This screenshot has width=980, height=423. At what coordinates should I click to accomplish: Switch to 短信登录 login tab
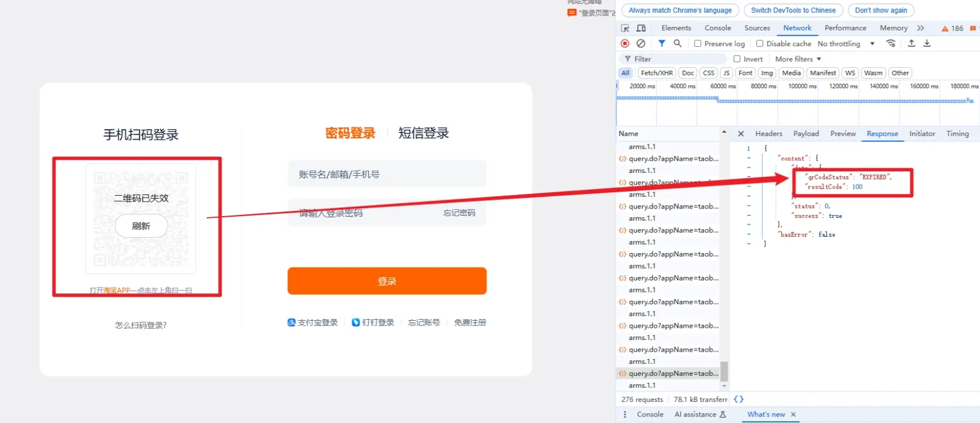click(x=423, y=133)
